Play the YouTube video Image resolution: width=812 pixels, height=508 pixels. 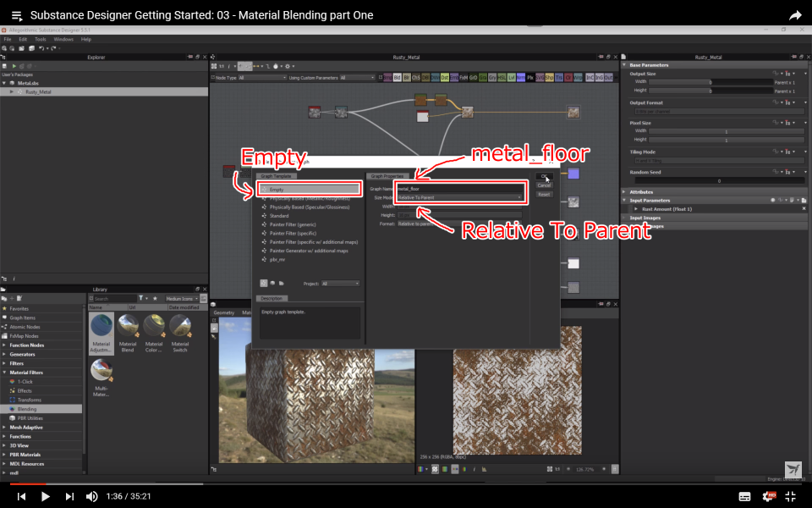(45, 496)
